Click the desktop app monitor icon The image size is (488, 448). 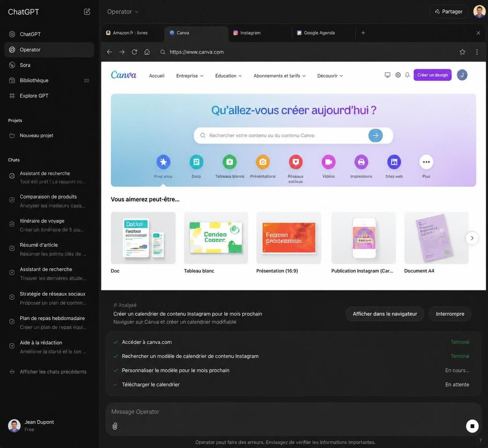(x=388, y=75)
